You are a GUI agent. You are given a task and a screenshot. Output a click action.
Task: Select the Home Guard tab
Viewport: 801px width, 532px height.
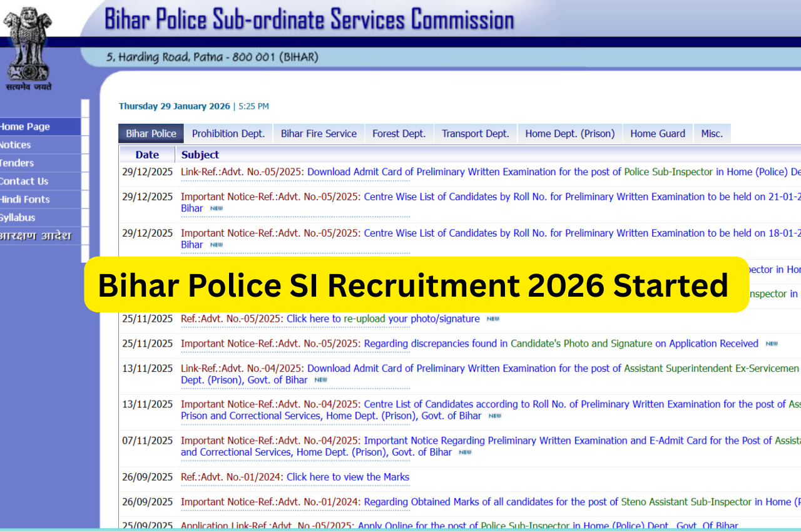coord(658,133)
